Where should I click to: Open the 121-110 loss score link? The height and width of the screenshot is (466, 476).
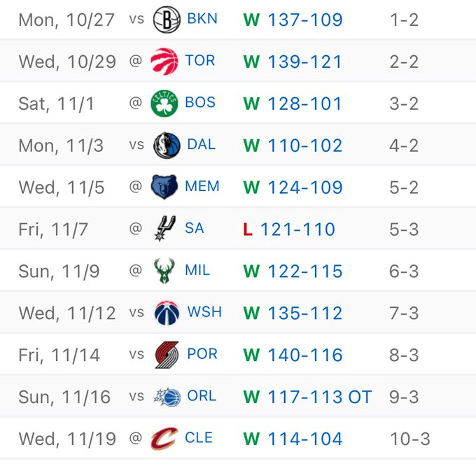(x=297, y=229)
